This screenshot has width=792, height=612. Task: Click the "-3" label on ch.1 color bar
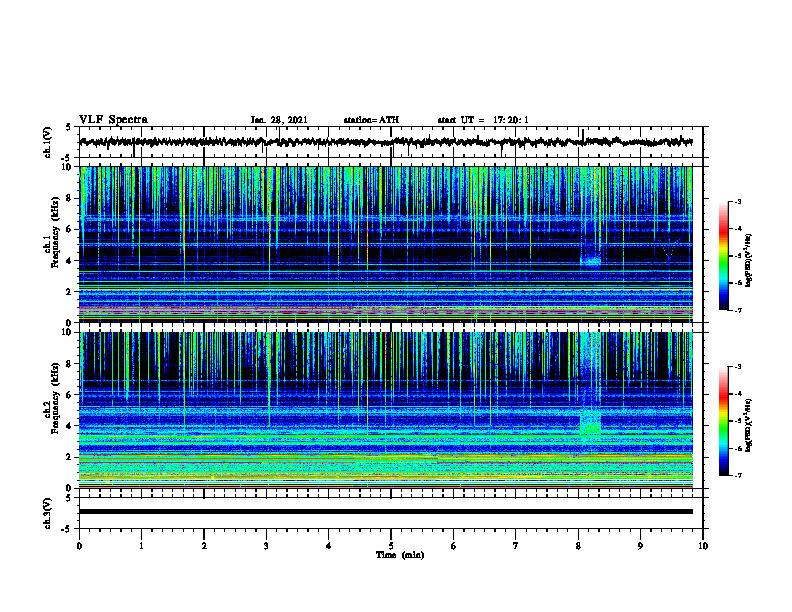point(738,202)
